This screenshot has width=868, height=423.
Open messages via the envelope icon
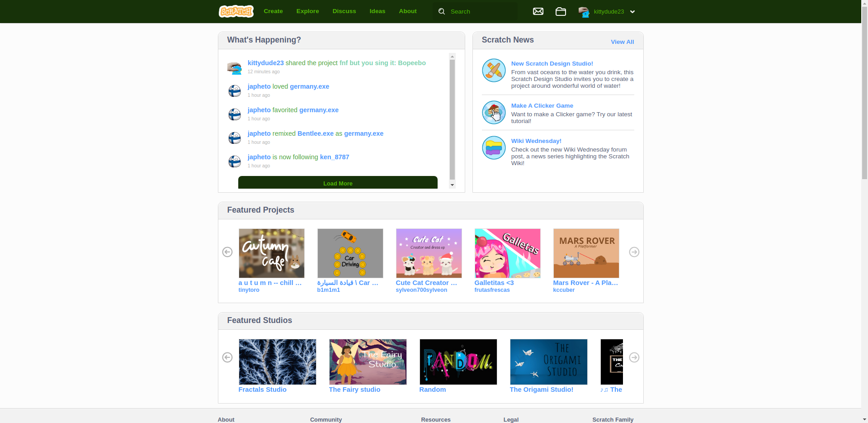coord(538,11)
